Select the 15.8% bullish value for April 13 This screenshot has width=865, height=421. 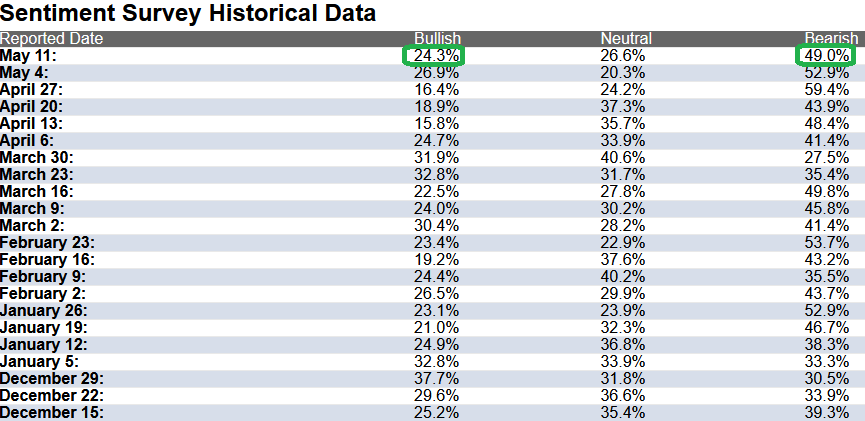coord(436,124)
